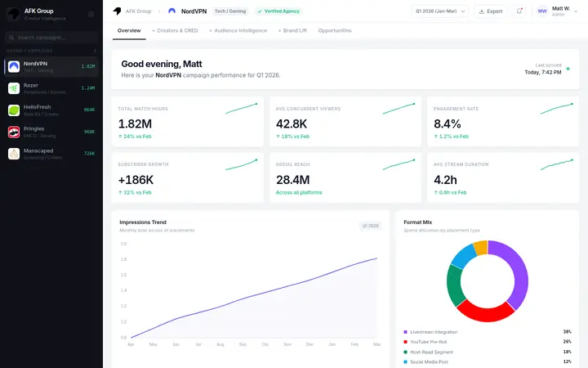588x368 pixels.
Task: Click the blue Social Media Post donut slice
Action: tap(463, 256)
